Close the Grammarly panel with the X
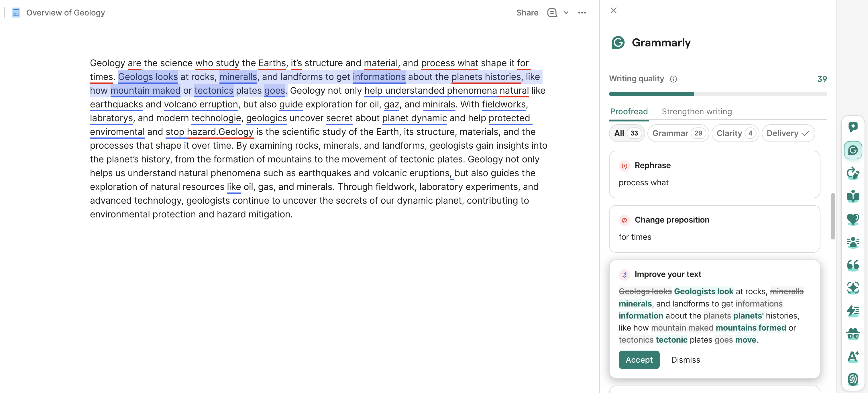868x393 pixels. (614, 10)
